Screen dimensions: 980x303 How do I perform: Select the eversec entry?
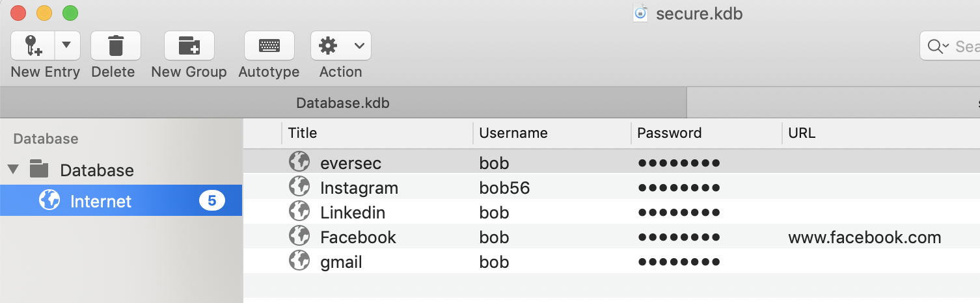pos(612,162)
